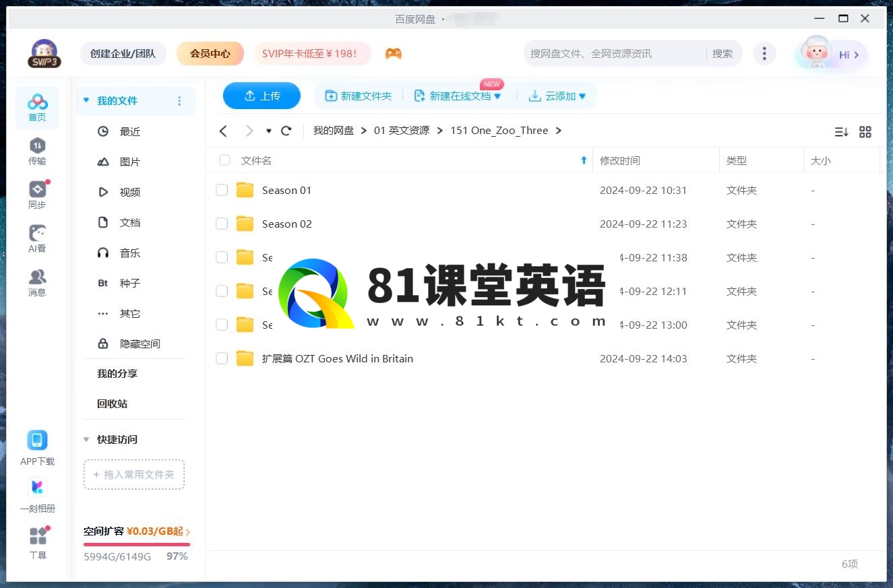The width and height of the screenshot is (893, 588).
Task: Select all files with header checkbox
Action: 224,160
